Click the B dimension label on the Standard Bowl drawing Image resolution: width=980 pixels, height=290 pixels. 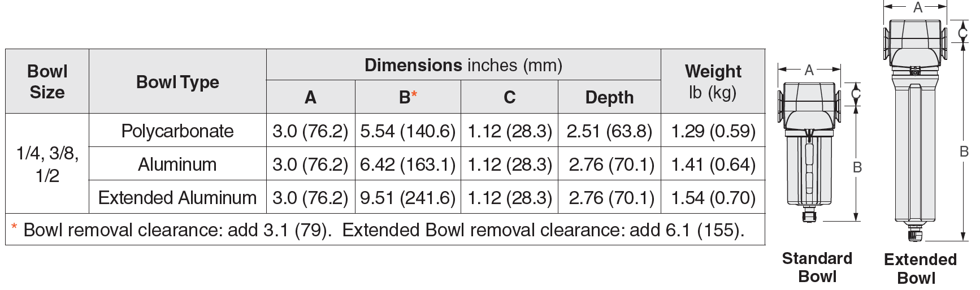coord(857,167)
